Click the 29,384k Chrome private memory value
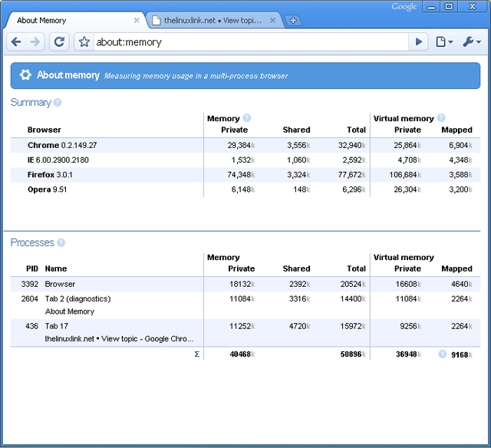 [241, 145]
